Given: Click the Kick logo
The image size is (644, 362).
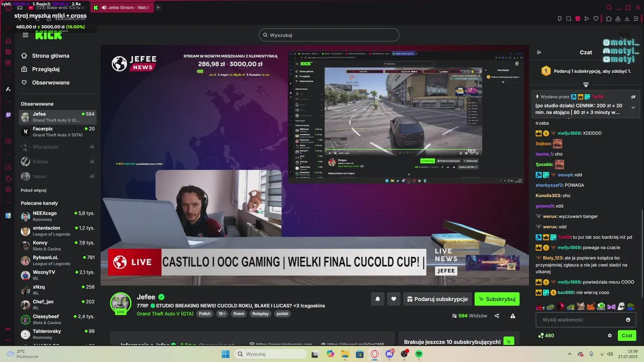Looking at the screenshot, I should 48,35.
